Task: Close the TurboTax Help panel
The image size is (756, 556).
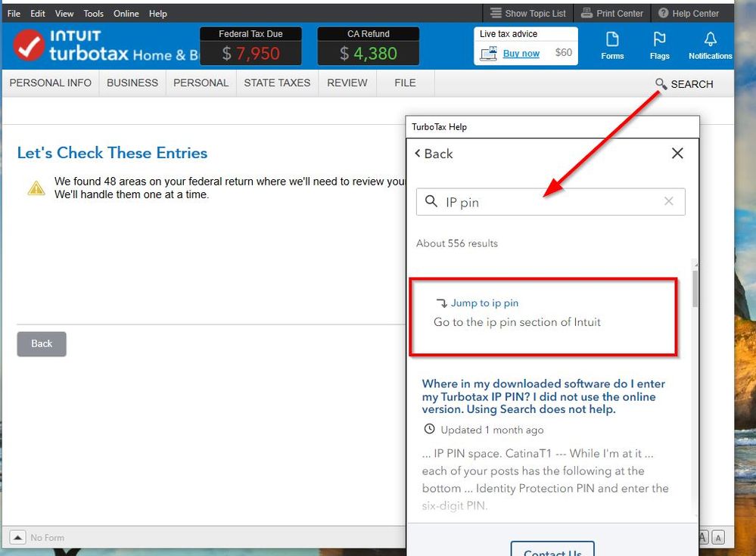Action: [x=677, y=154]
